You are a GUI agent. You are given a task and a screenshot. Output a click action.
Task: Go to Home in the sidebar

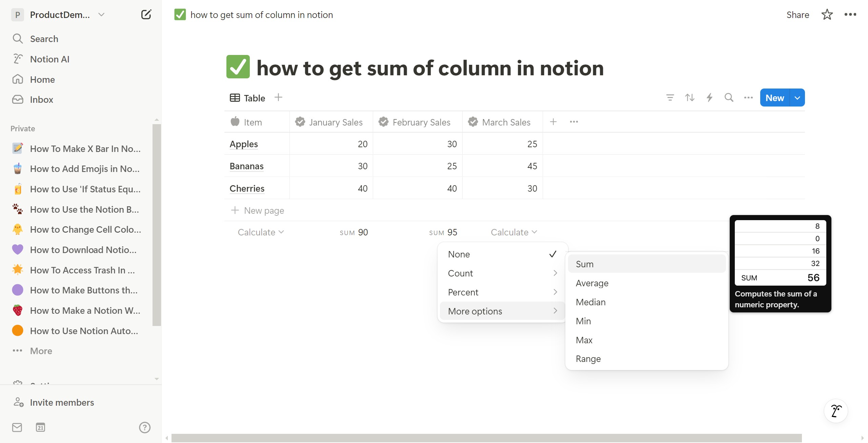tap(42, 79)
